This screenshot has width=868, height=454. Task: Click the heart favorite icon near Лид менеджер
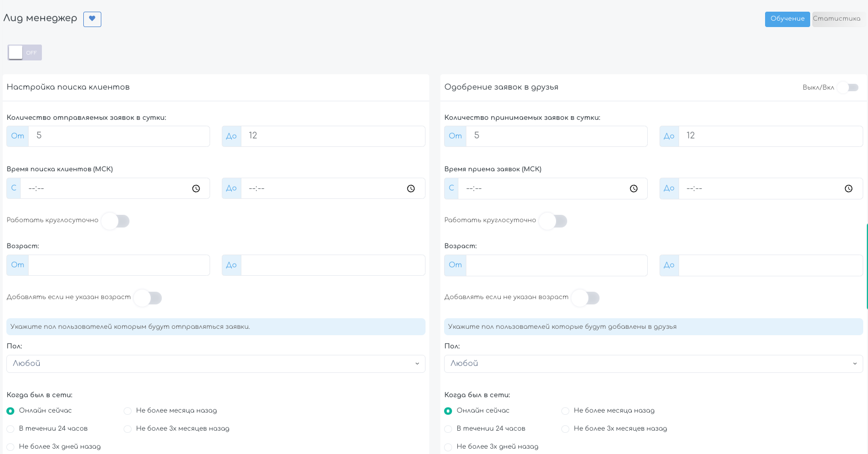point(92,19)
